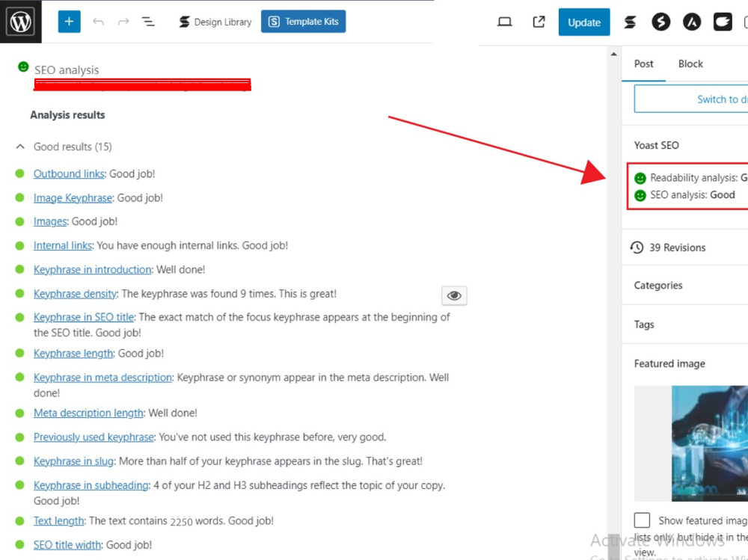Open Template Kits
This screenshot has width=748, height=560.
(x=304, y=22)
